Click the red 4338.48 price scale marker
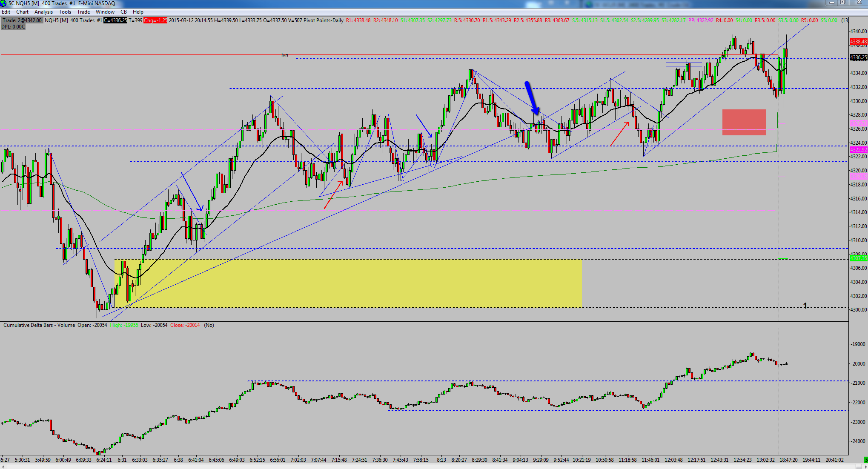This screenshot has width=868, height=469. tap(858, 42)
